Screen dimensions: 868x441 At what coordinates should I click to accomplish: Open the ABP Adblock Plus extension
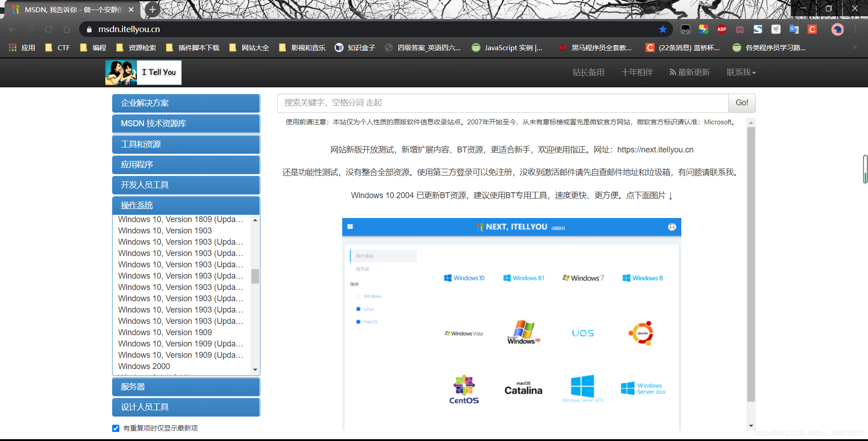722,29
